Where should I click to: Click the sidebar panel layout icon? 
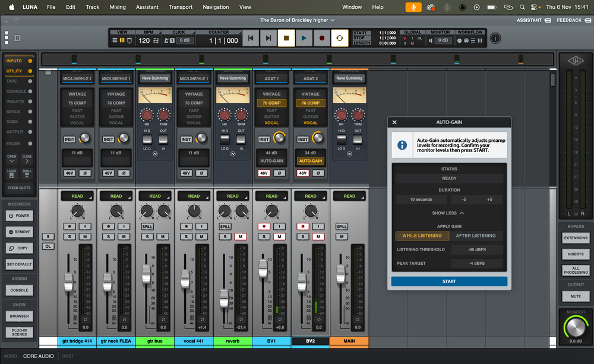point(17,38)
